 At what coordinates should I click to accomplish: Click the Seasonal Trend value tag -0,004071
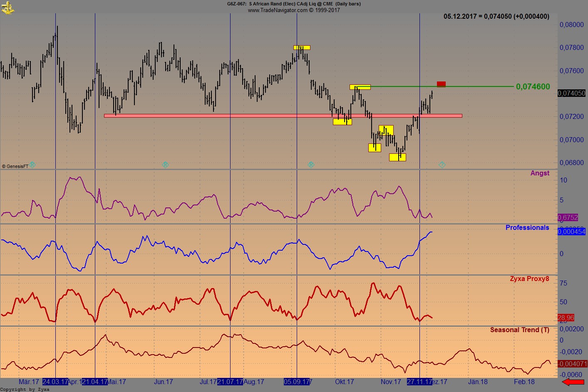coord(573,364)
